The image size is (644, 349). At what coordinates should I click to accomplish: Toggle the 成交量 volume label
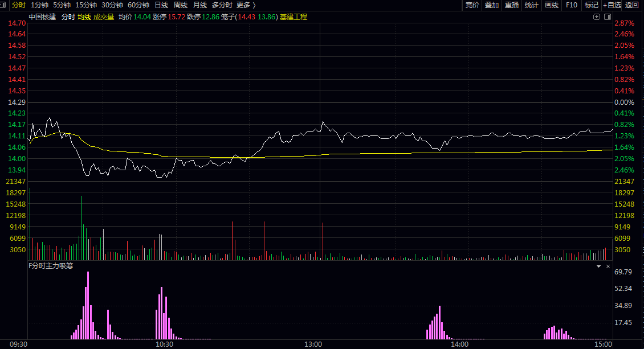click(104, 17)
